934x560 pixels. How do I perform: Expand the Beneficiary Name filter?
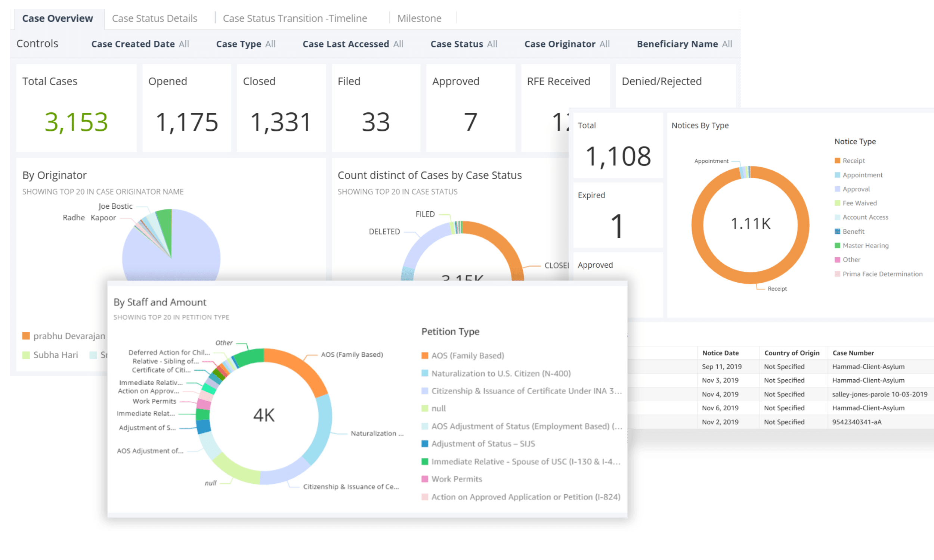pyautogui.click(x=684, y=44)
